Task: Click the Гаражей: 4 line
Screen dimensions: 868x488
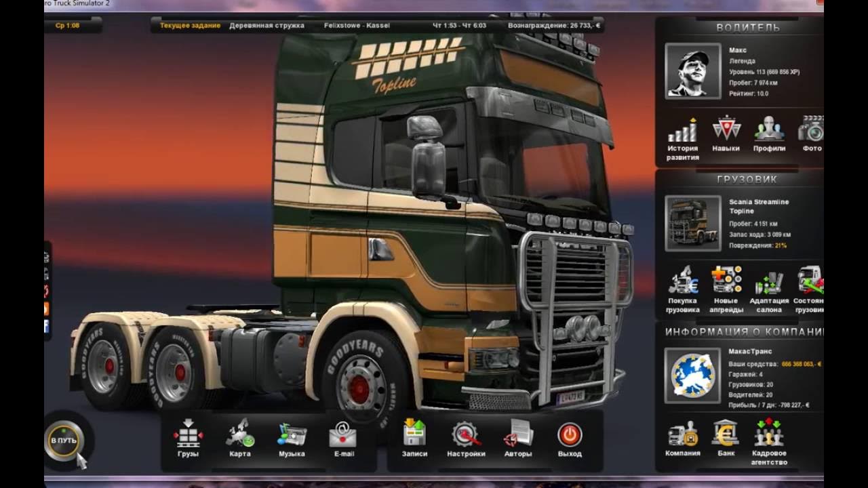Action: (746, 374)
